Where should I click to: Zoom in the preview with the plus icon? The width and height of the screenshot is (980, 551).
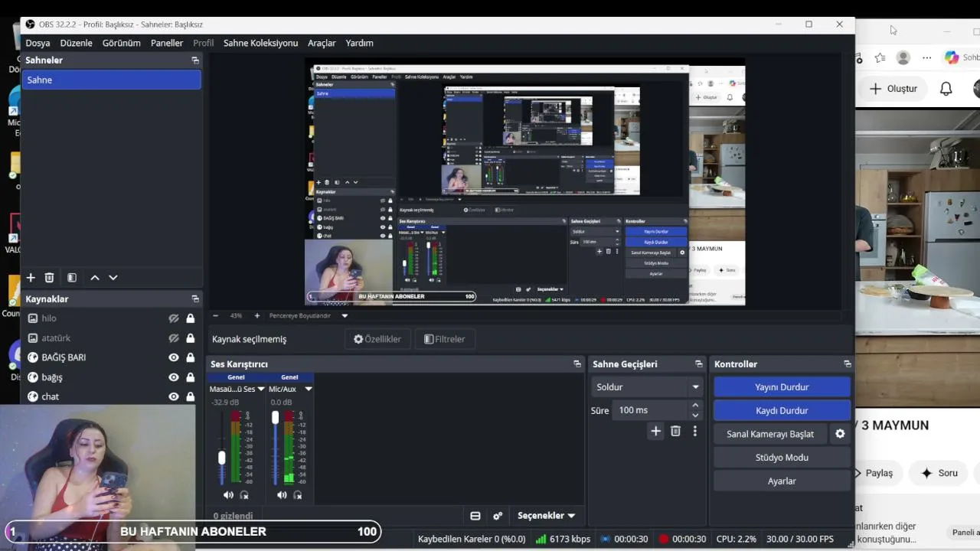click(256, 315)
